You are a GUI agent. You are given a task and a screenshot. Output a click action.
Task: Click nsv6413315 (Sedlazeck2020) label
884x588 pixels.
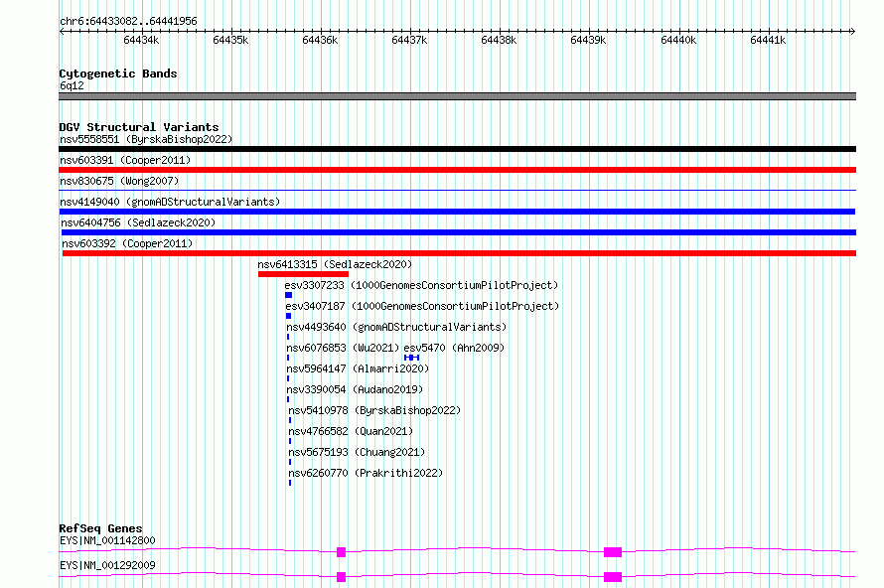335,264
